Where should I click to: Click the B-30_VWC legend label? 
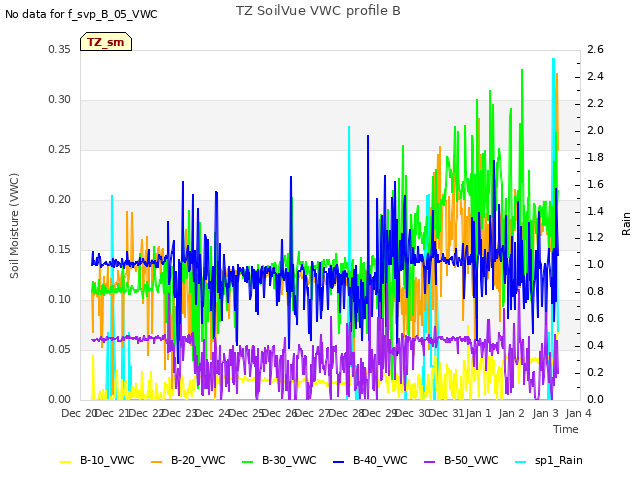click(x=289, y=460)
